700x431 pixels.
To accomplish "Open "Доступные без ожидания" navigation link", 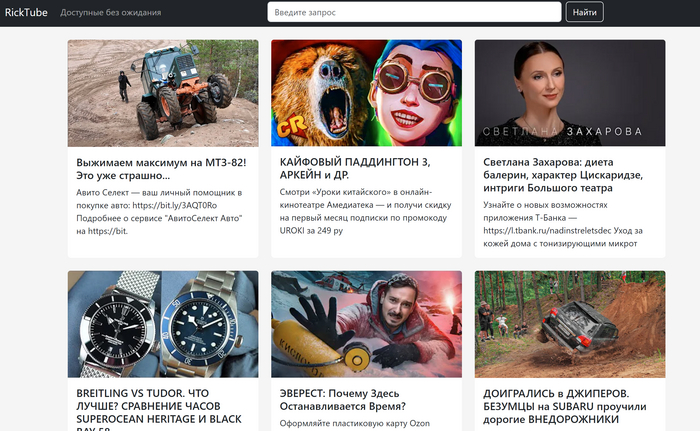I will tap(111, 13).
